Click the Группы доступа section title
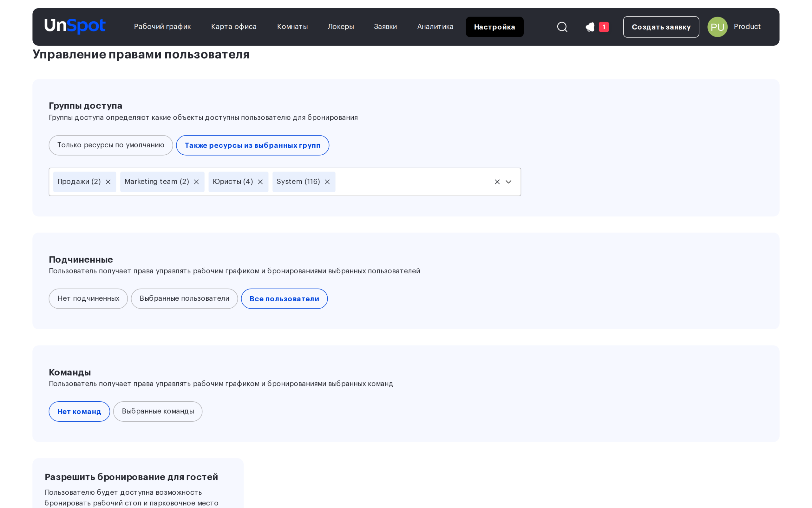Image resolution: width=812 pixels, height=508 pixels. [x=86, y=106]
